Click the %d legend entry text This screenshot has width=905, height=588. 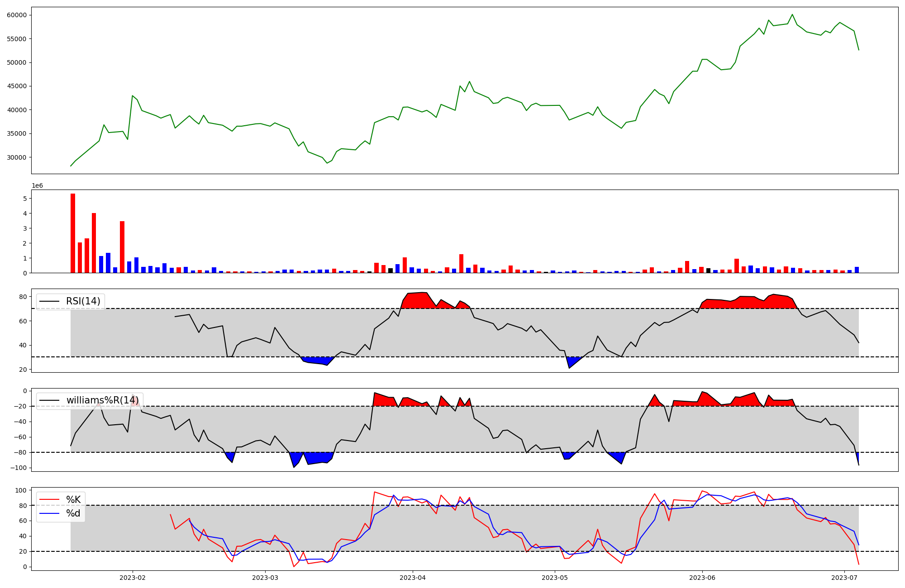[73, 513]
